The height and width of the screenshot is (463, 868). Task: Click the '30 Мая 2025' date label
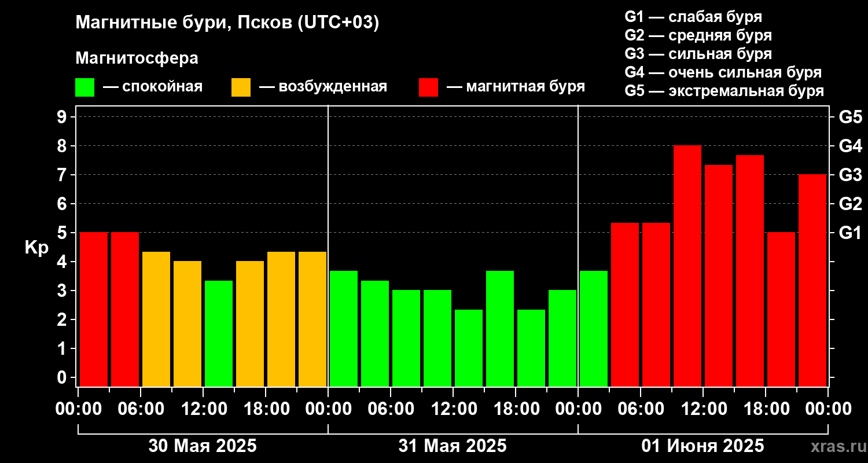[203, 446]
